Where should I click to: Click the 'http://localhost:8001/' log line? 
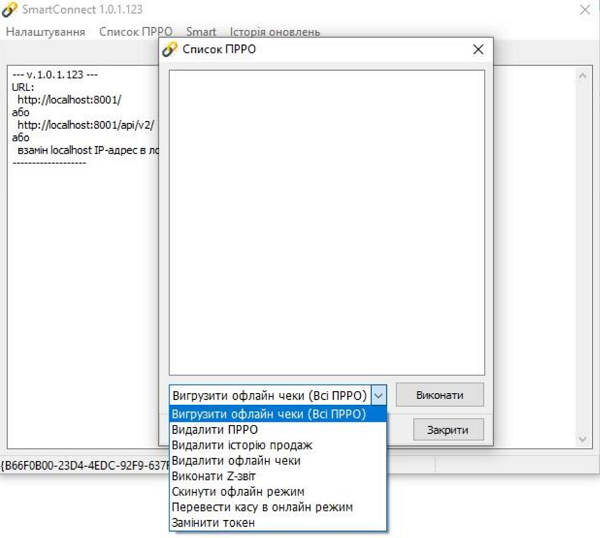[x=69, y=100]
